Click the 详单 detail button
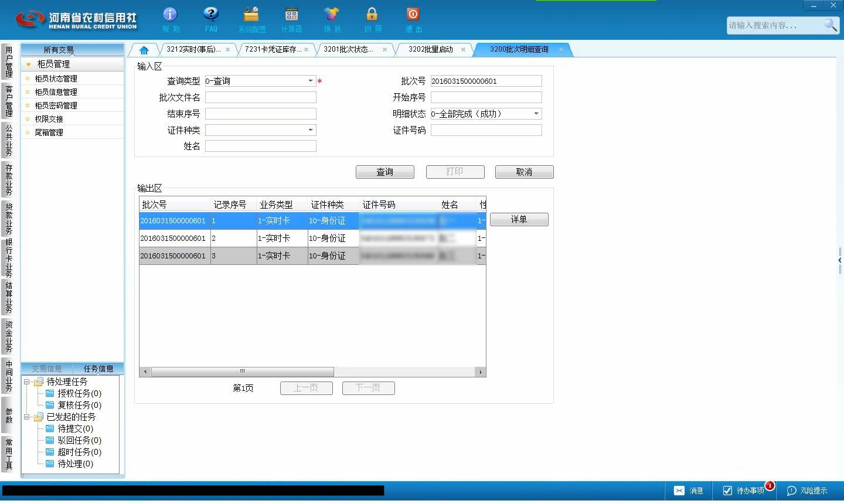This screenshot has height=504, width=844. click(x=519, y=219)
